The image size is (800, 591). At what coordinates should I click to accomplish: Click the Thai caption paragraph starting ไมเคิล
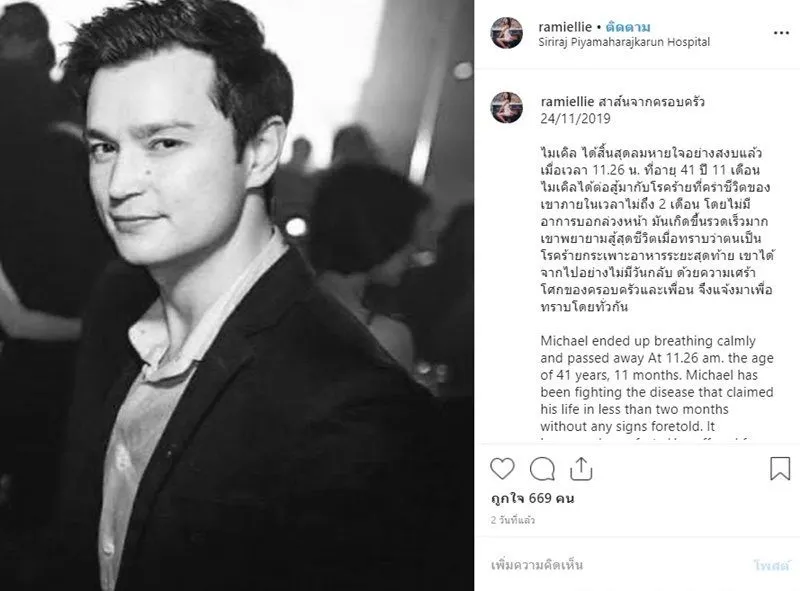(657, 230)
